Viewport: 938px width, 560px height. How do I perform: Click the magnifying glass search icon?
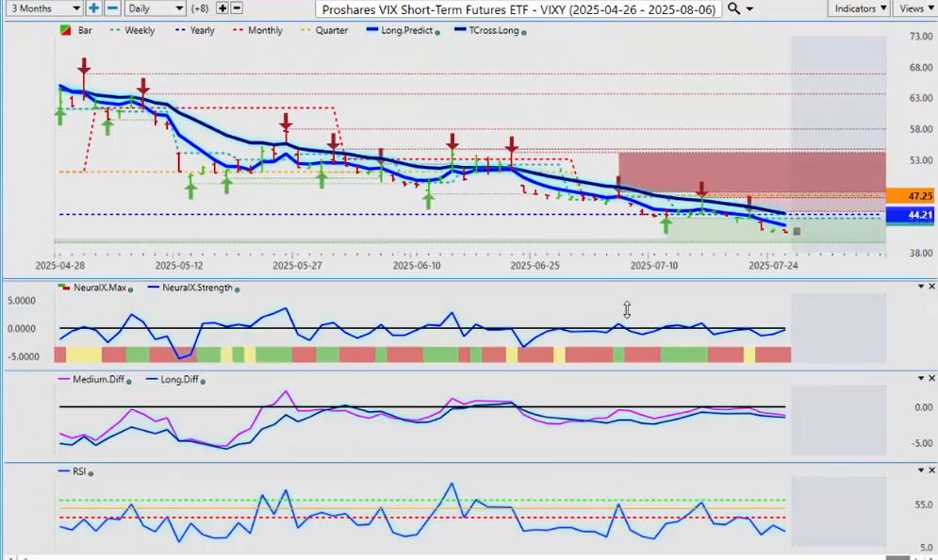(x=733, y=8)
